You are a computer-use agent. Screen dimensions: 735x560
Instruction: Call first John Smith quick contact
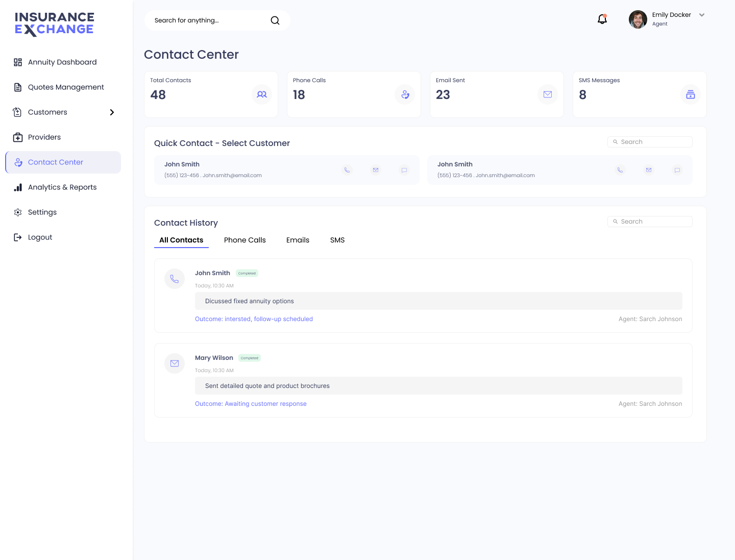pyautogui.click(x=347, y=170)
